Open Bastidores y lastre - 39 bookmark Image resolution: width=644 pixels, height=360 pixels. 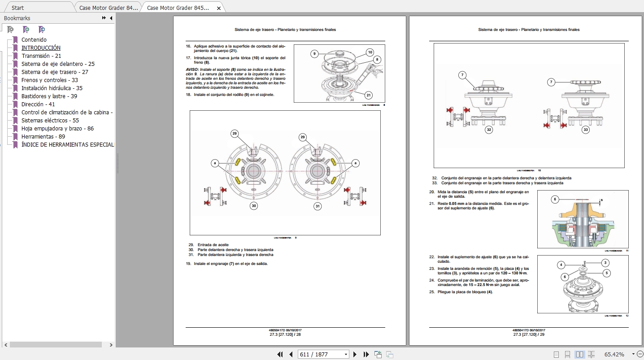(x=49, y=96)
